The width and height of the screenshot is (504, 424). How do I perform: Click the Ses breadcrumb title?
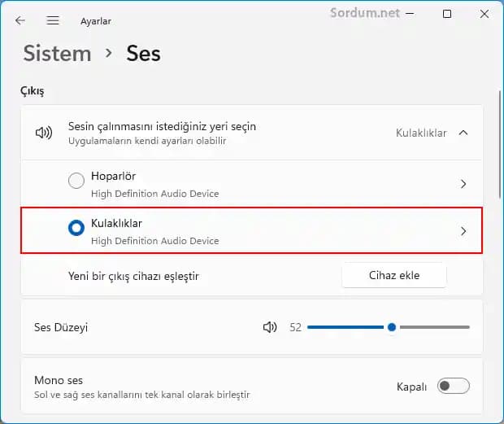tap(143, 54)
